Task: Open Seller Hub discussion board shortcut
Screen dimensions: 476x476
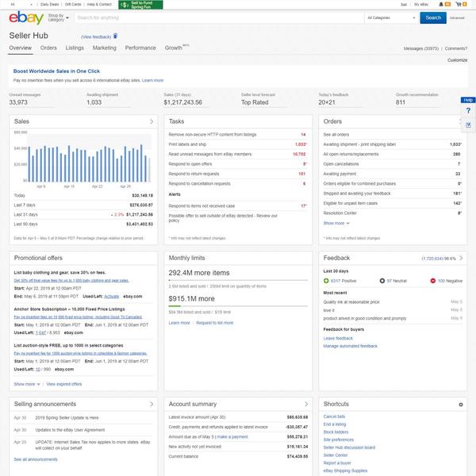Action: (349, 447)
